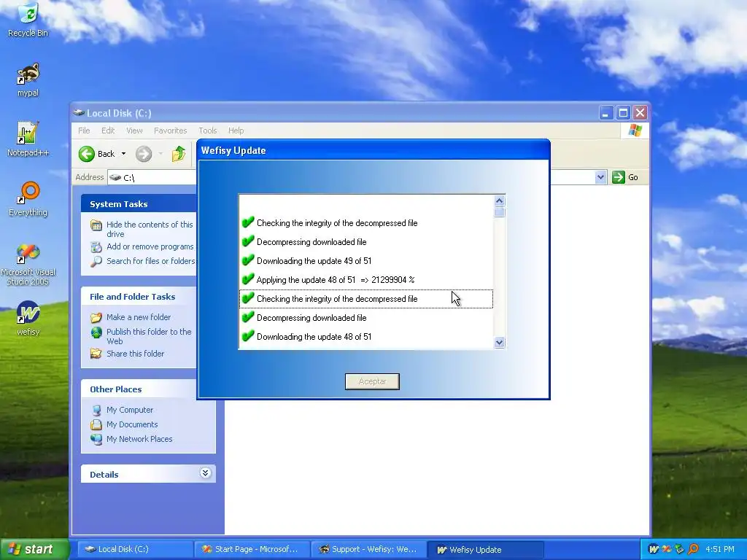Screen dimensions: 747x560
Task: Click the My Network Places link
Action: 139,439
